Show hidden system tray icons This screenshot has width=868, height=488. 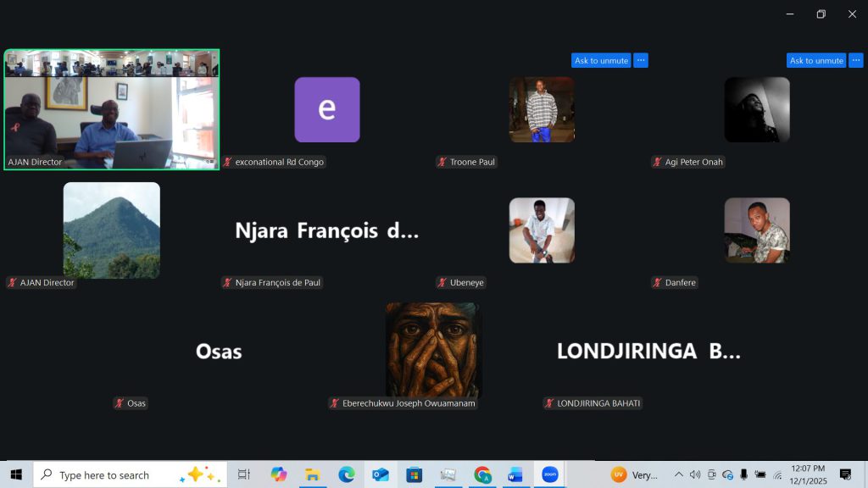(678, 474)
